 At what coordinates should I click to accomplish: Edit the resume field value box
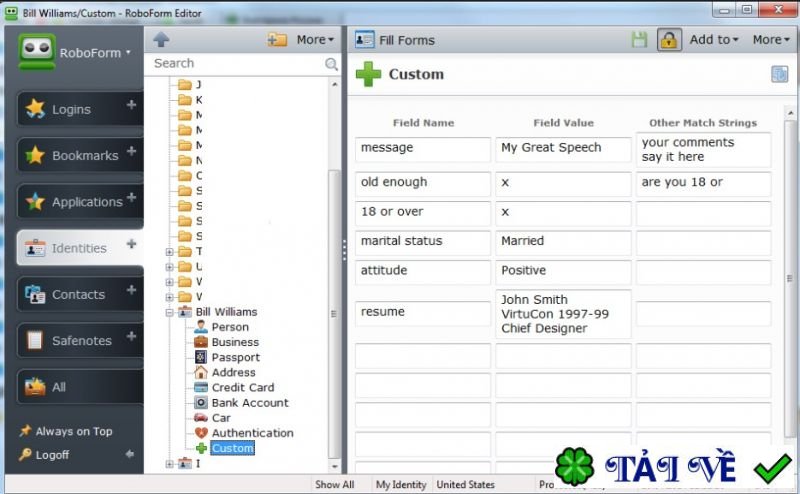point(563,314)
